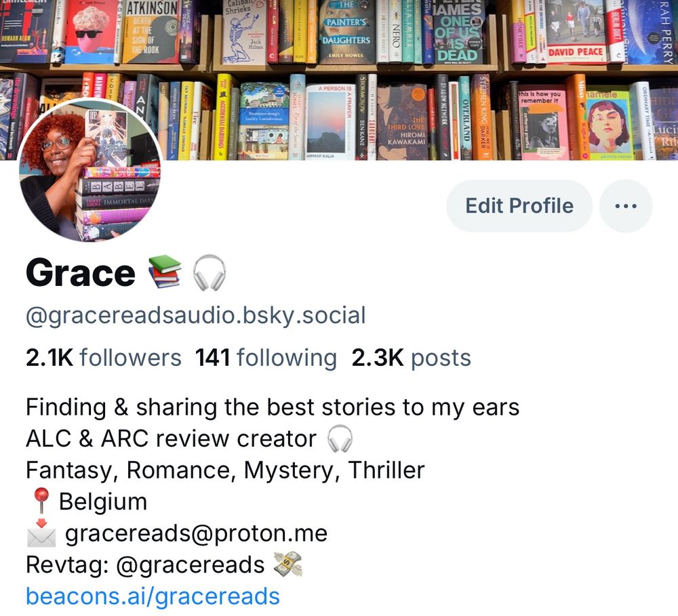Click the Edit Profile button

[x=519, y=206]
